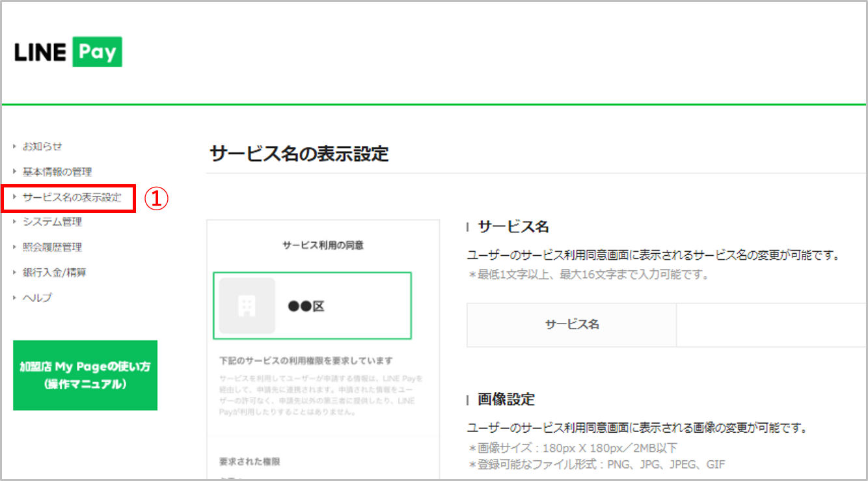
Task: Expand the arrow beside 基本情報の管理
Action: pos(15,172)
